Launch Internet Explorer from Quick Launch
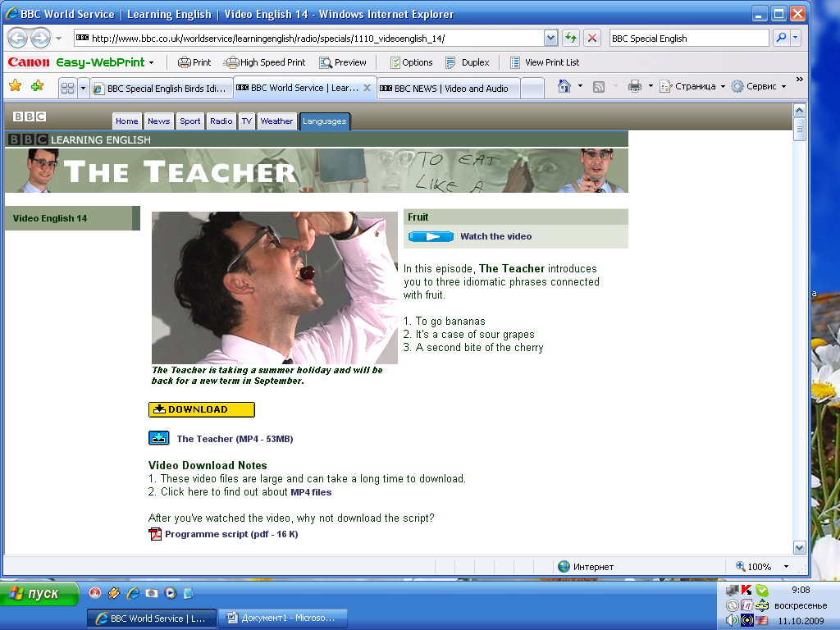 coord(133,593)
